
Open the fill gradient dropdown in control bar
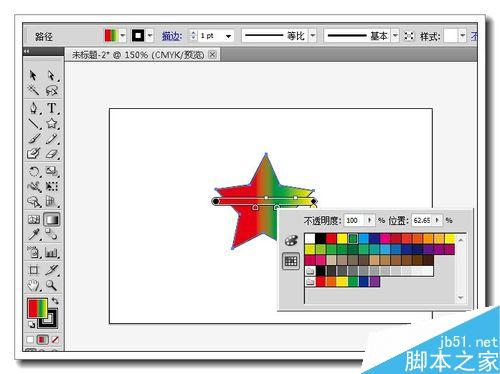(x=123, y=35)
